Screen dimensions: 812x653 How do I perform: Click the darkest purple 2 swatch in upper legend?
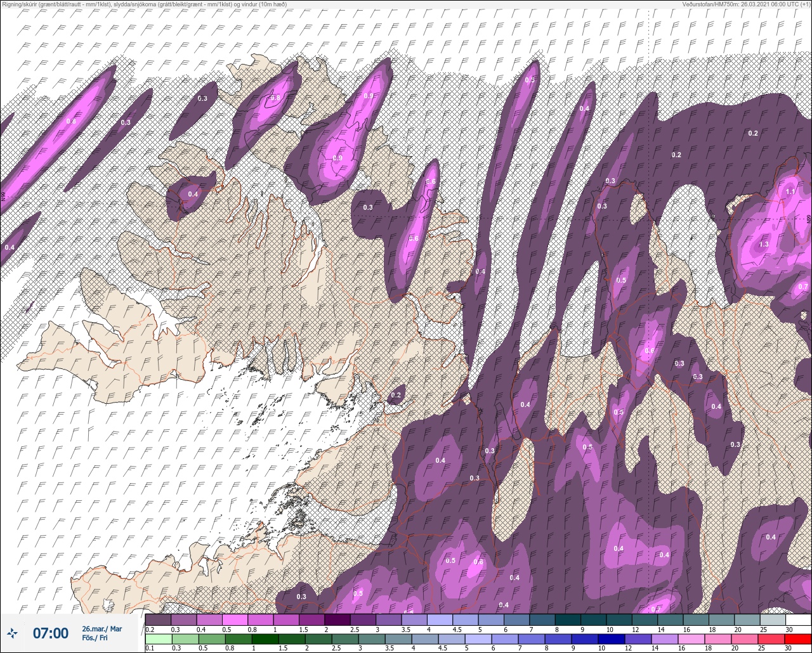pyautogui.click(x=337, y=619)
